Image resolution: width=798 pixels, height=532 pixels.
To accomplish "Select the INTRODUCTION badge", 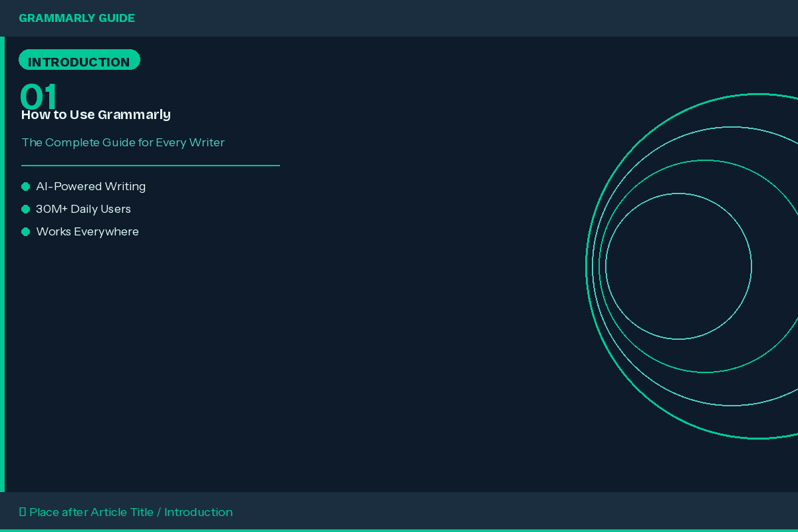I will click(x=79, y=60).
